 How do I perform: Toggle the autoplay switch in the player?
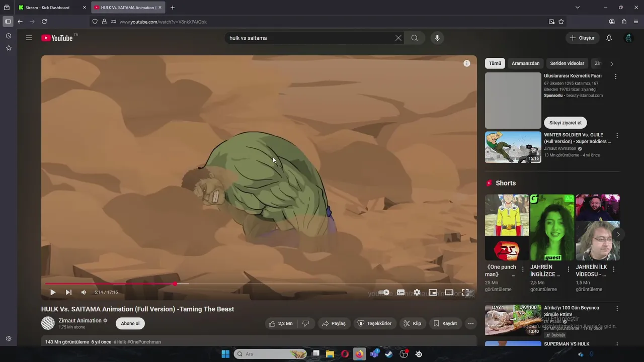384,292
